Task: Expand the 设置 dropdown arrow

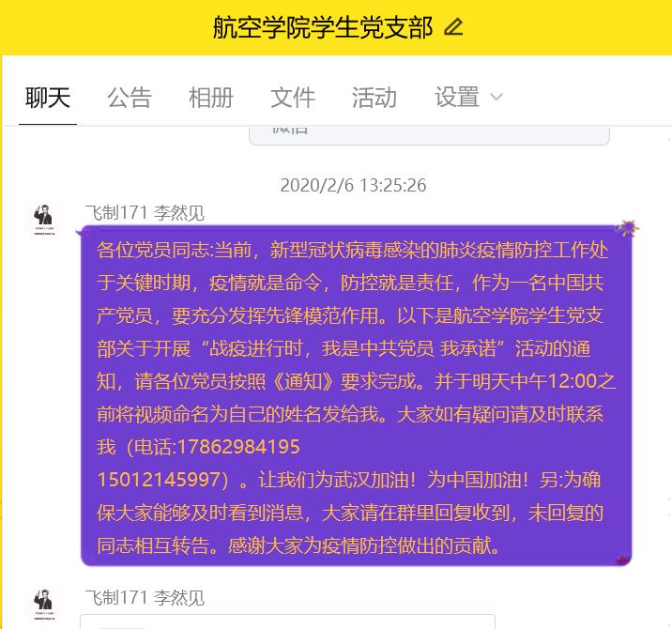Action: coord(496,97)
